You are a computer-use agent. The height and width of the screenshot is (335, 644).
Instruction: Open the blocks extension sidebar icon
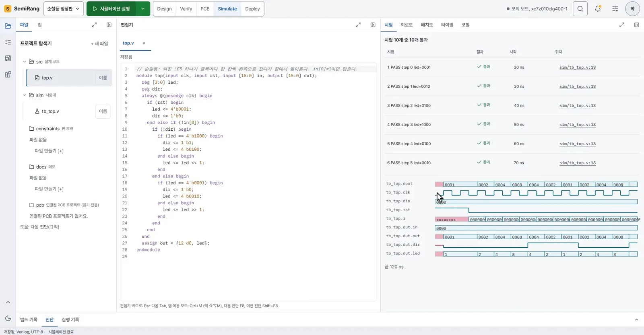click(8, 74)
